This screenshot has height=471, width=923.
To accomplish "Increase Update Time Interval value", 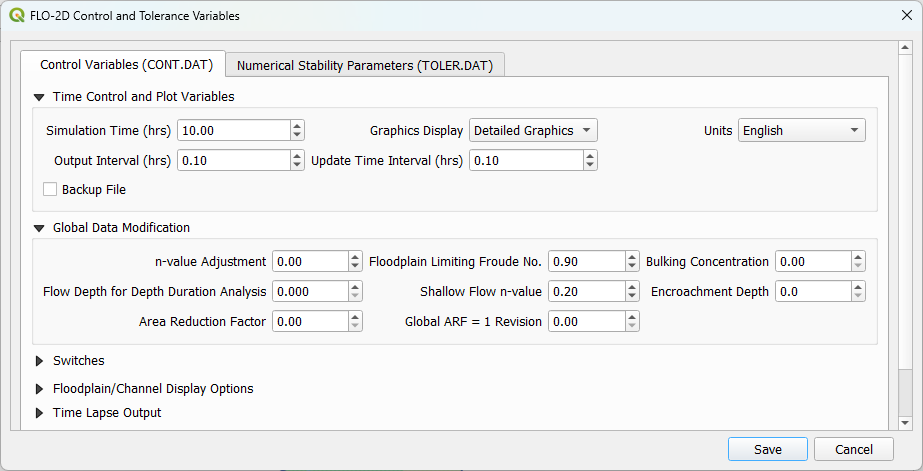I will click(x=590, y=156).
